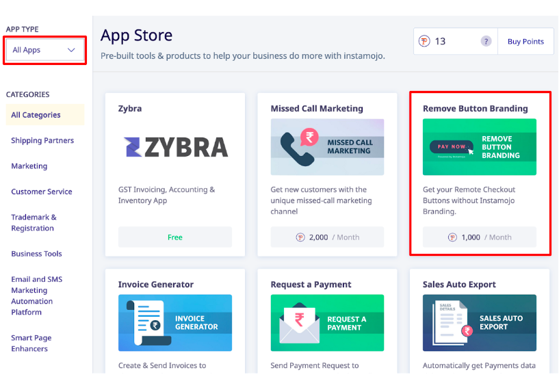Click the Remove Button Branding banner image
Viewport: 559px width, 392px height.
pos(480,147)
